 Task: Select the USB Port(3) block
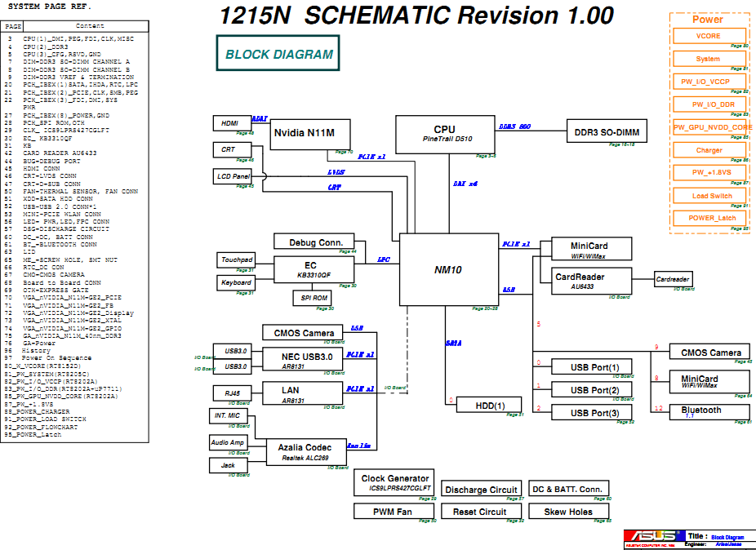pos(592,413)
